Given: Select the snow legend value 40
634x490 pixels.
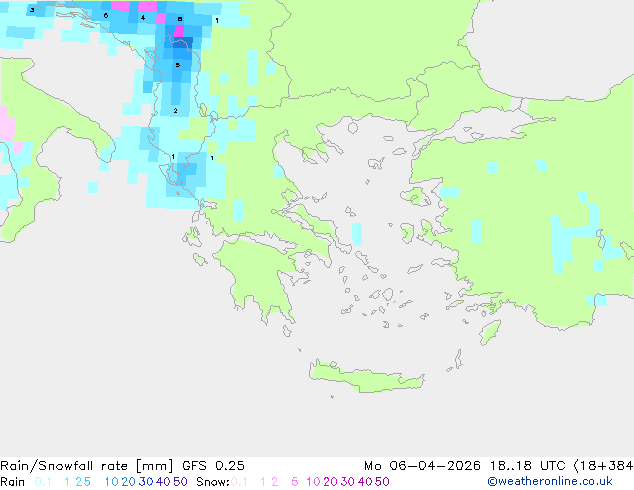Looking at the screenshot, I should (365, 482).
